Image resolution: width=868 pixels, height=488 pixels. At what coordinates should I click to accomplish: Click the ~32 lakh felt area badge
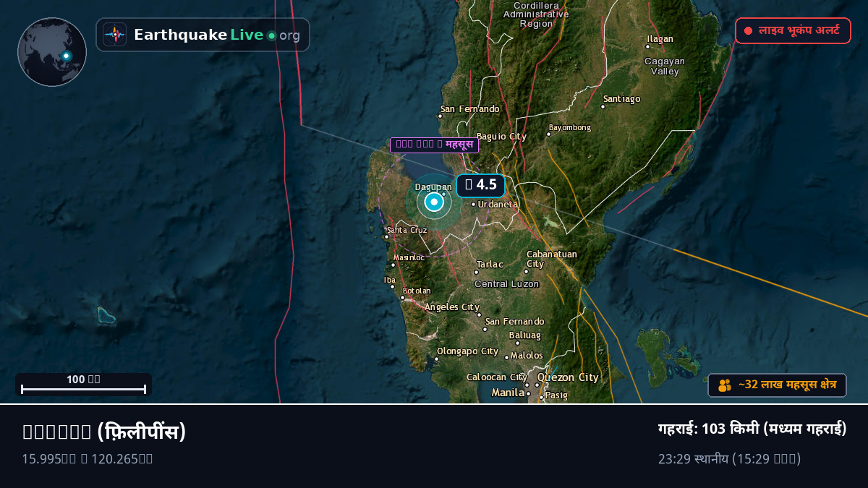777,385
